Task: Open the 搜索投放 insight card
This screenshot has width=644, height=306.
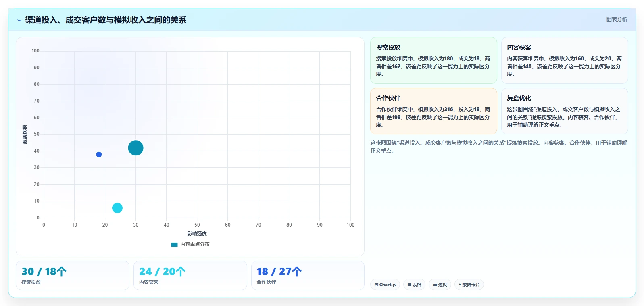Action: pos(434,60)
